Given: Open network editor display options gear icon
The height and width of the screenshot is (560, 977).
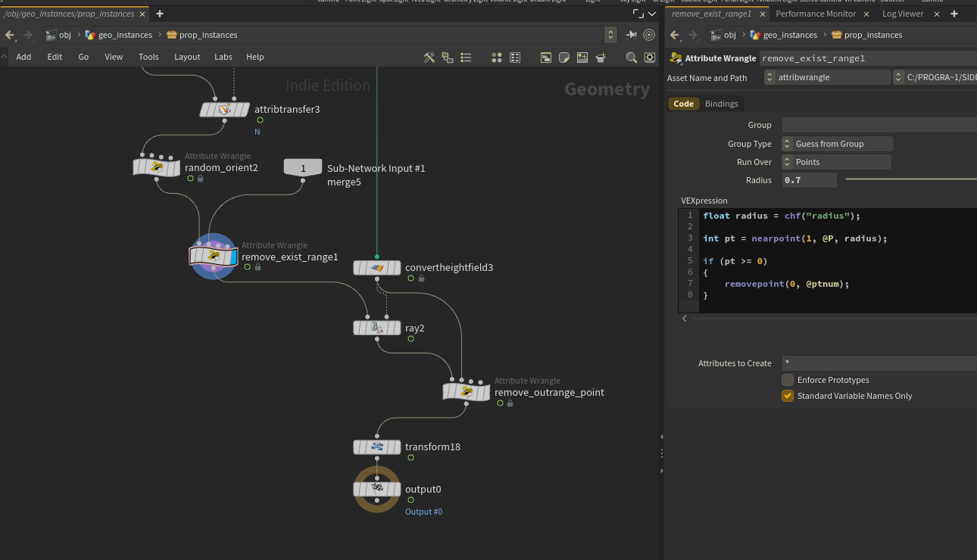Looking at the screenshot, I should click(x=649, y=57).
